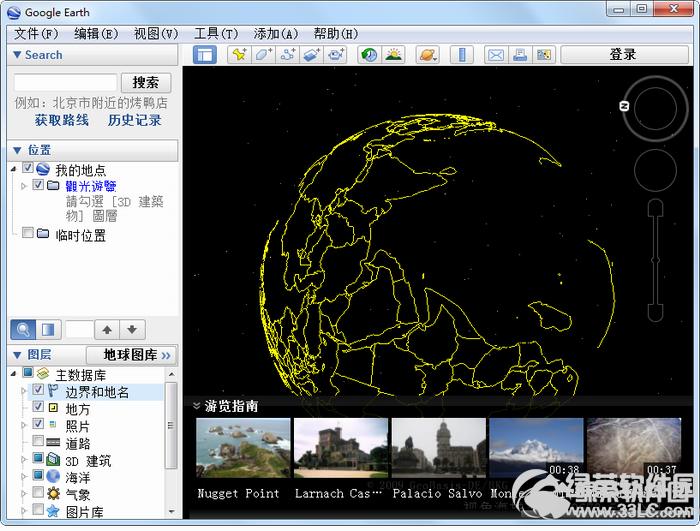Image resolution: width=700 pixels, height=531 pixels.
Task: Collapse the 我的地点 tree node
Action: click(13, 169)
